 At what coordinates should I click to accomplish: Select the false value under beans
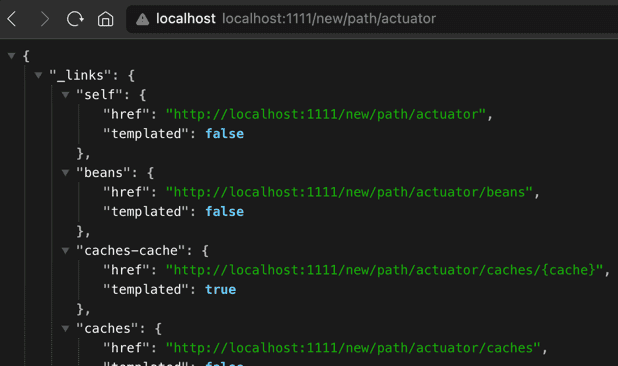pos(225,212)
